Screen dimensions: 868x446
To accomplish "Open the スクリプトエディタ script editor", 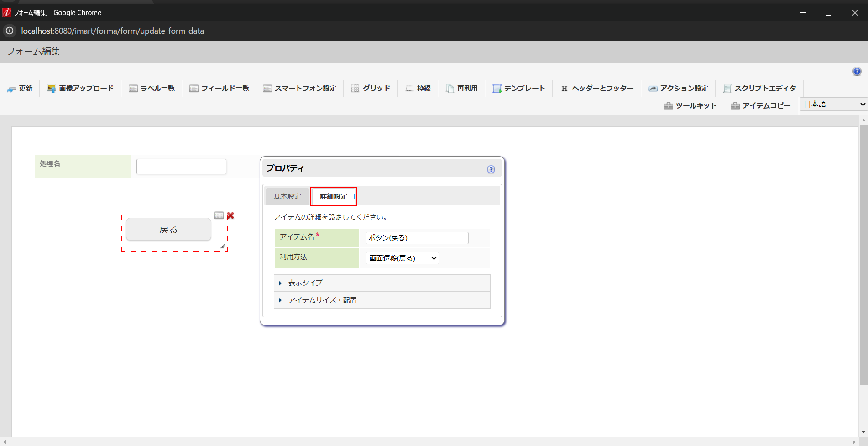I will tap(759, 88).
